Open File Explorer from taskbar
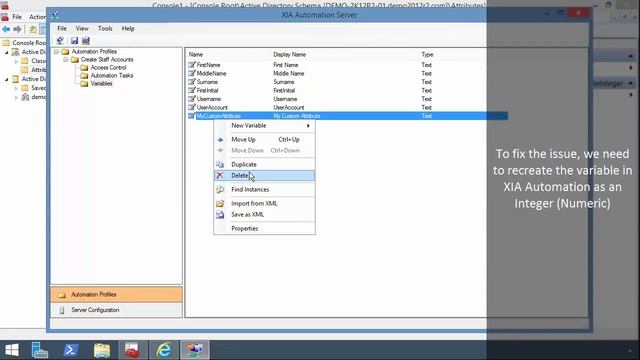The image size is (640, 360). [x=102, y=350]
